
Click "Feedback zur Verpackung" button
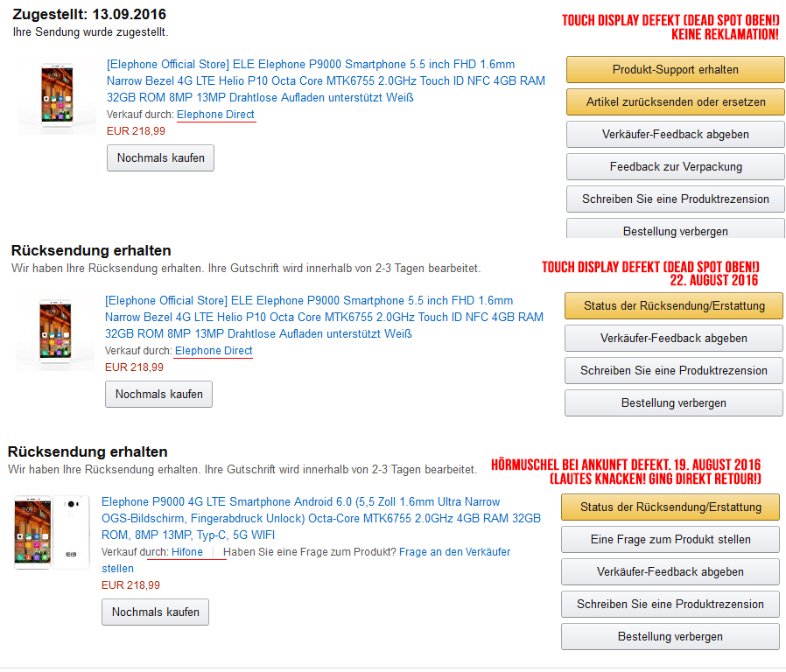coord(675,166)
